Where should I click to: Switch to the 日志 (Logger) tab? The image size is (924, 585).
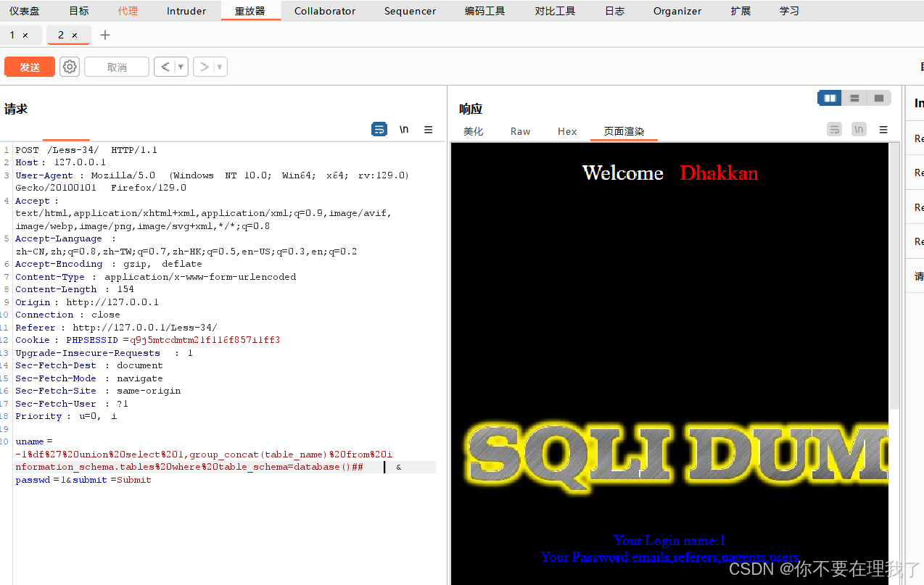point(614,11)
